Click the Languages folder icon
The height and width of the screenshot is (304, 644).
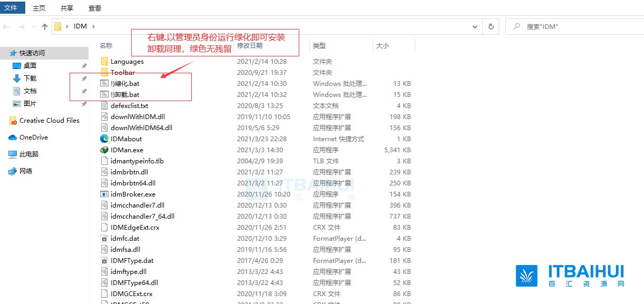(104, 62)
